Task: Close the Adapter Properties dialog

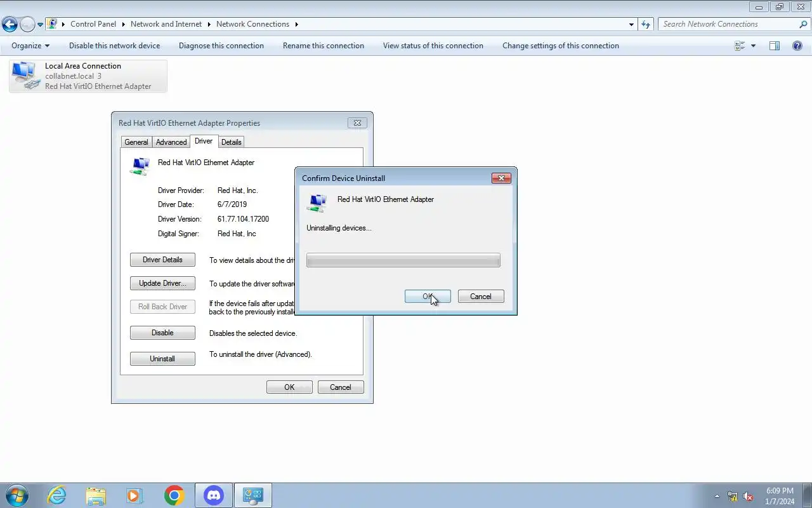Action: 357,123
